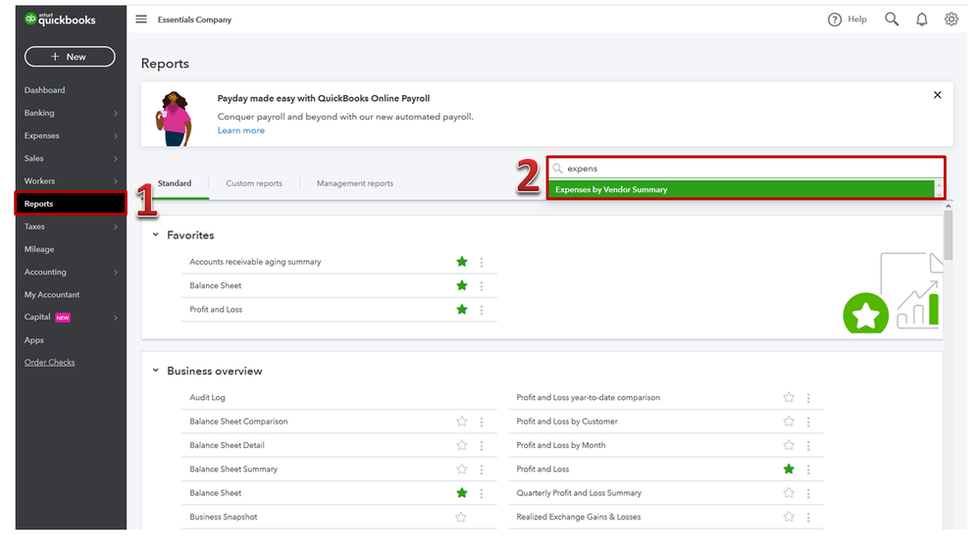Dismiss the Payroll banner with the X

pos(938,95)
